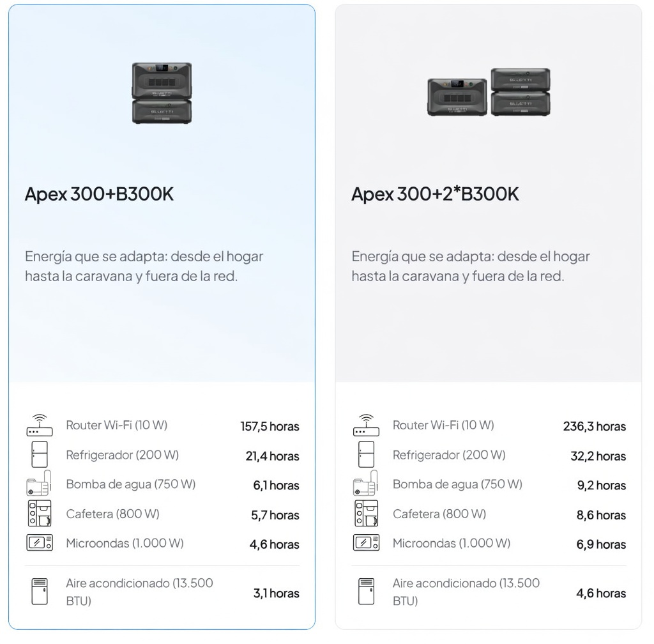The height and width of the screenshot is (644, 654).
Task: Click the water pump icon in right card
Action: 366,484
